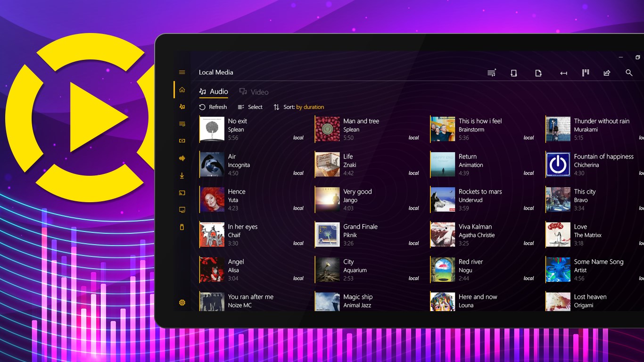
Task: Open the playlists sidebar icon
Action: point(182,123)
